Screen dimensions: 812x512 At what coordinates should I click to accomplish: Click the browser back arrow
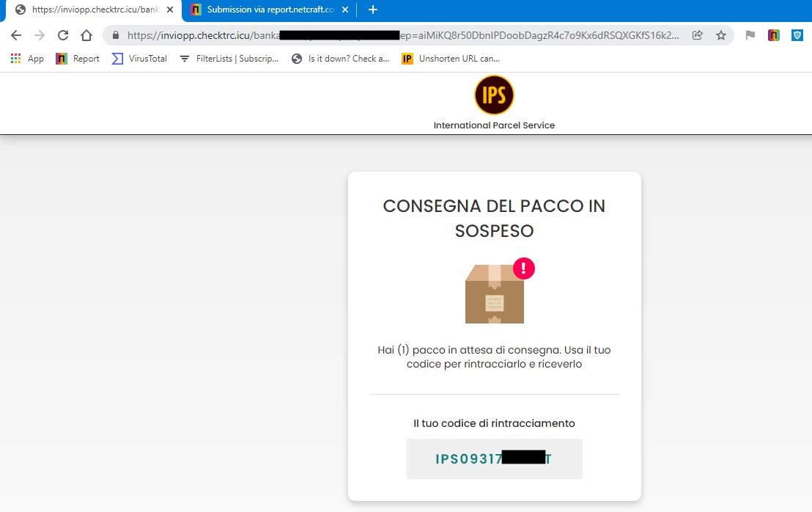16,35
